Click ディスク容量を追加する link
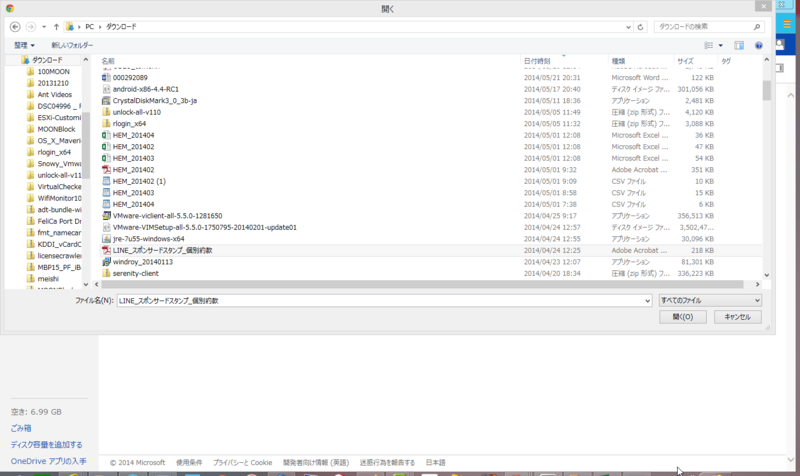 46,444
